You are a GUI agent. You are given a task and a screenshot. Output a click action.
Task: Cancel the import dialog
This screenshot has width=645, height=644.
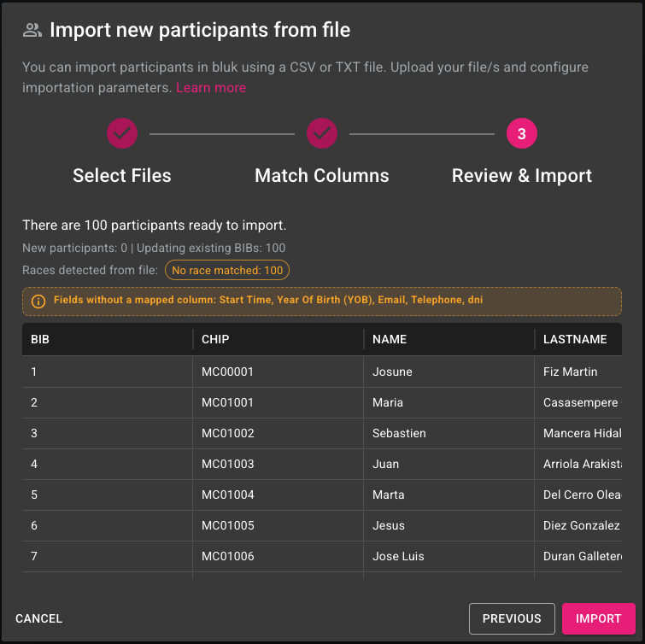coord(39,618)
